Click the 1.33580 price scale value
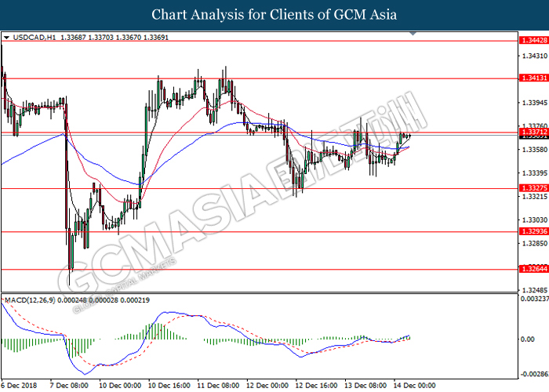 point(534,150)
